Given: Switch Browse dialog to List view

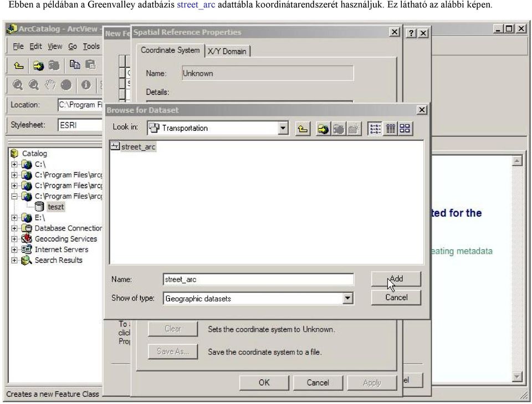Looking at the screenshot, I should pos(375,129).
